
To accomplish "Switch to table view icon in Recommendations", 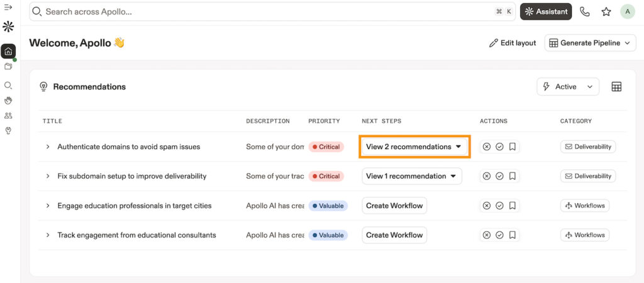I will click(x=616, y=87).
